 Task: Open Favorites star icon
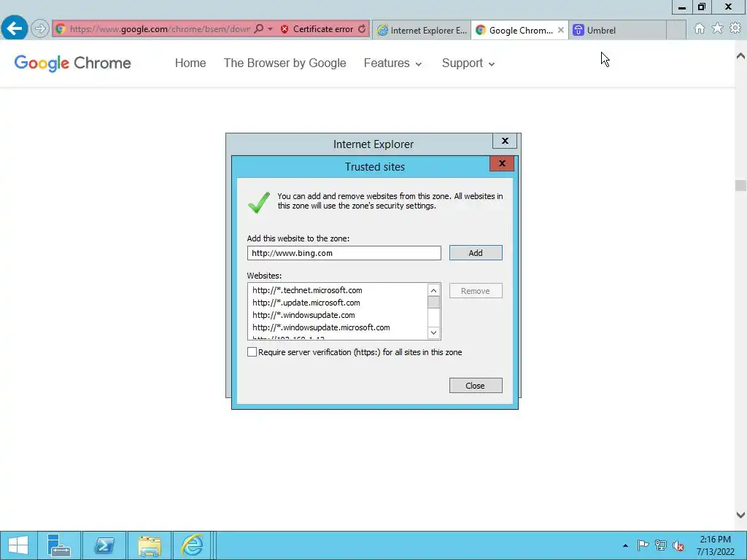718,28
